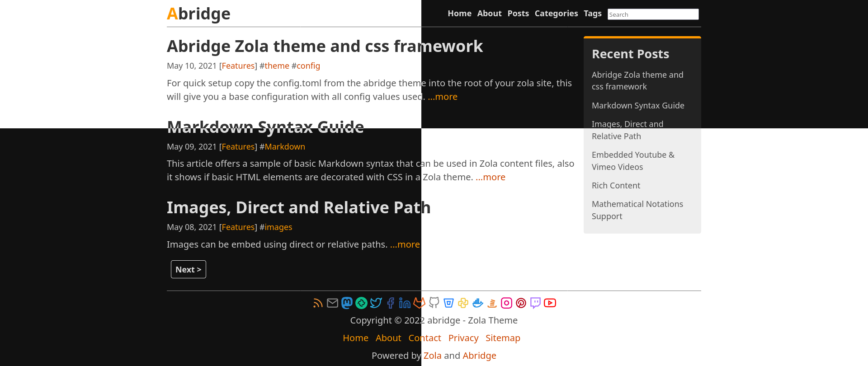Open 'Abridge Zola theme and css framework' post title
The image size is (868, 366).
click(325, 46)
